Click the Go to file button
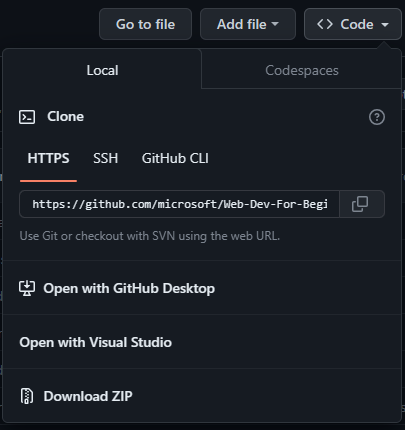The height and width of the screenshot is (430, 405). 145,24
